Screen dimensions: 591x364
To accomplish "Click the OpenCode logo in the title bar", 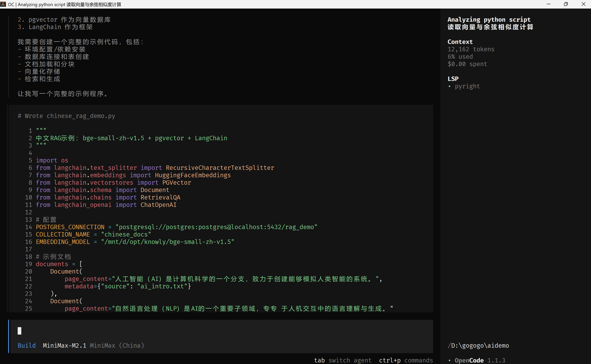I will (3, 4).
